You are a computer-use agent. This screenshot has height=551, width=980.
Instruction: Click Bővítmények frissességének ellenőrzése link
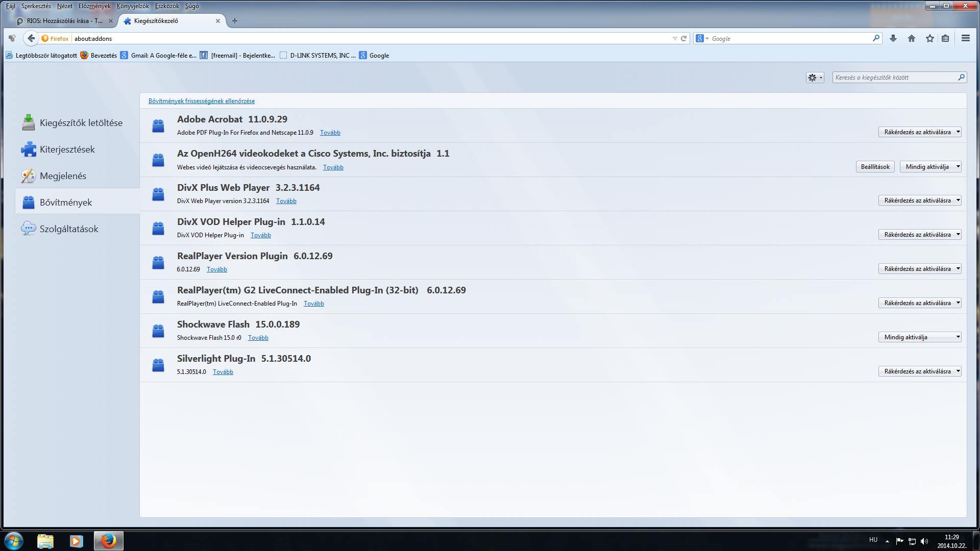coord(202,101)
